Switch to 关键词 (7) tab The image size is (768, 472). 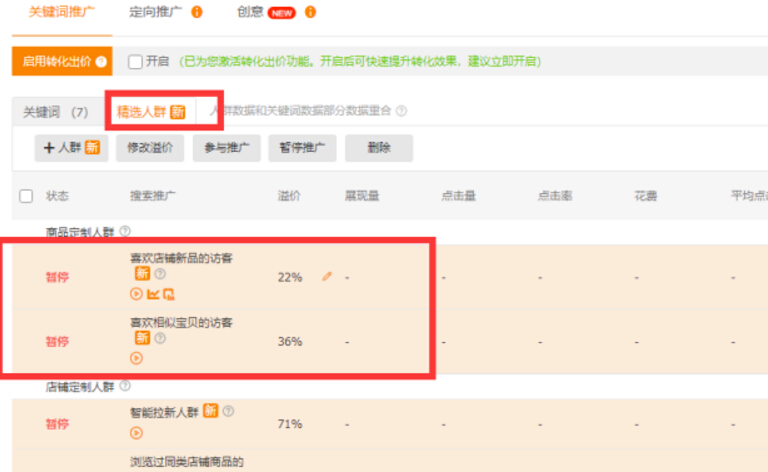click(x=55, y=112)
